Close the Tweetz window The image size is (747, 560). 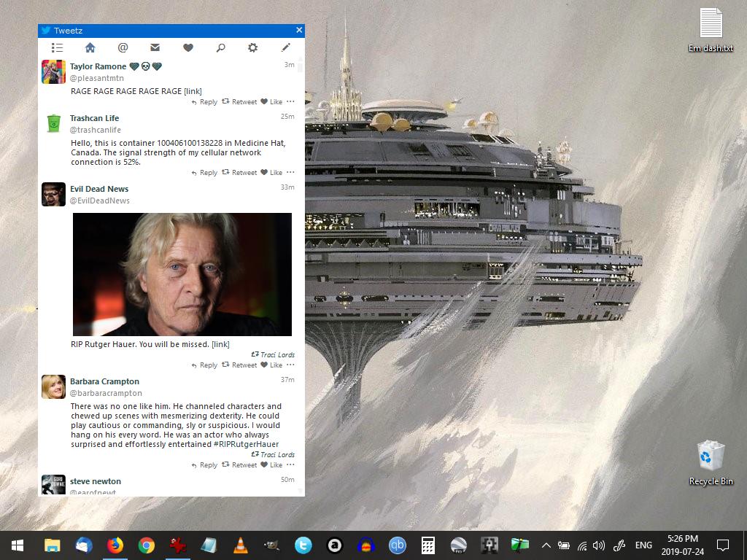click(299, 30)
